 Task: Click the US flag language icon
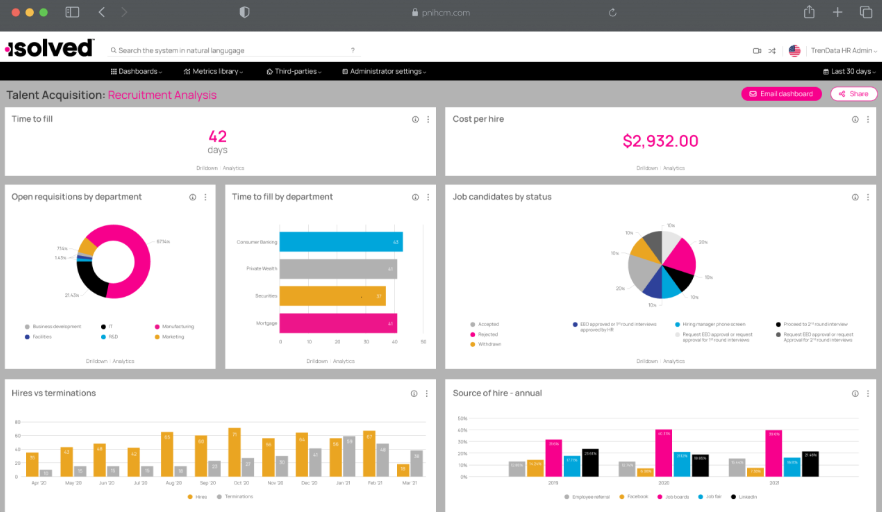tap(794, 50)
